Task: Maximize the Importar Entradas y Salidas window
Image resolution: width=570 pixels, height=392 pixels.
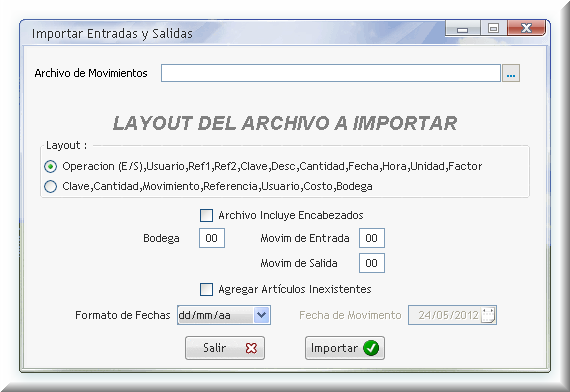Action: coord(493,28)
